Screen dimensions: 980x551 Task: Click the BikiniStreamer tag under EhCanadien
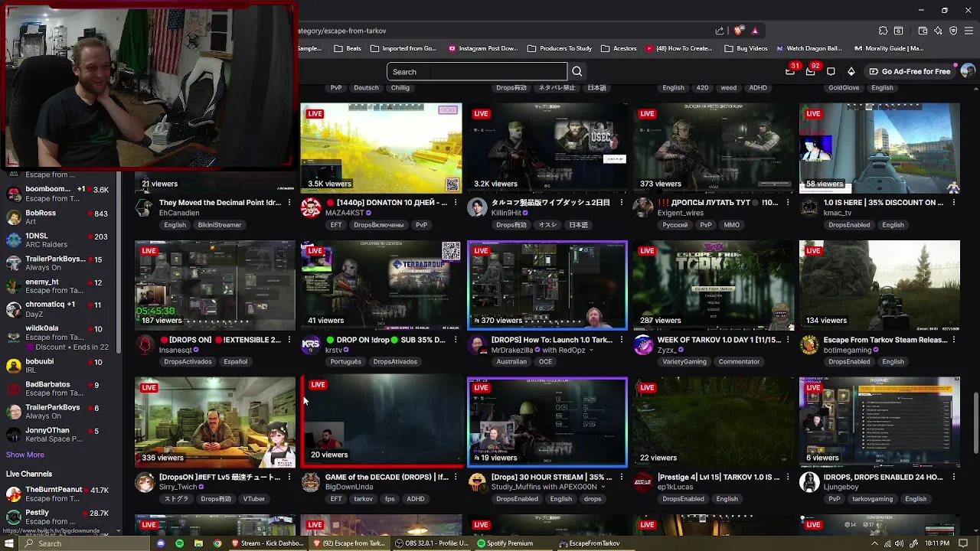coord(220,225)
